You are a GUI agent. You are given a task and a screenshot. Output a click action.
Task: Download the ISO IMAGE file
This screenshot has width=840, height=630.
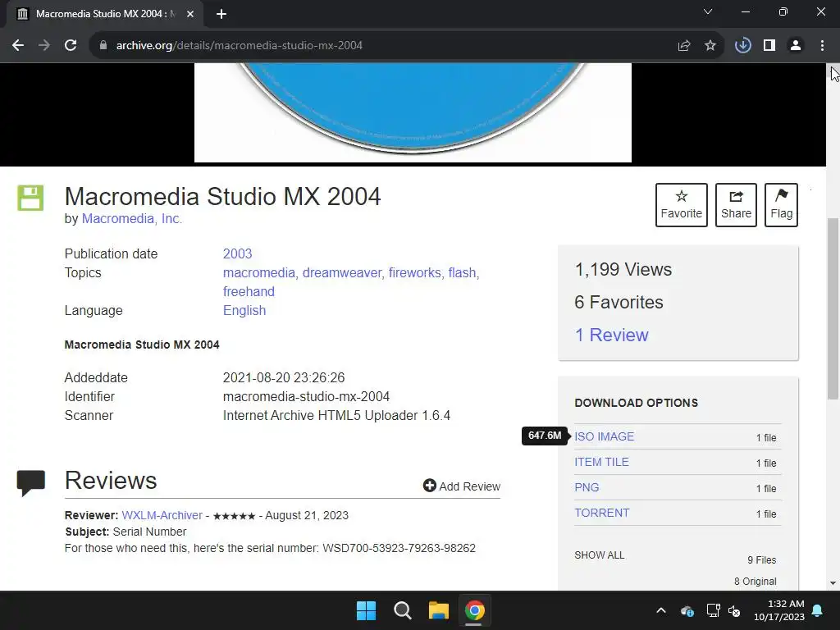point(605,436)
